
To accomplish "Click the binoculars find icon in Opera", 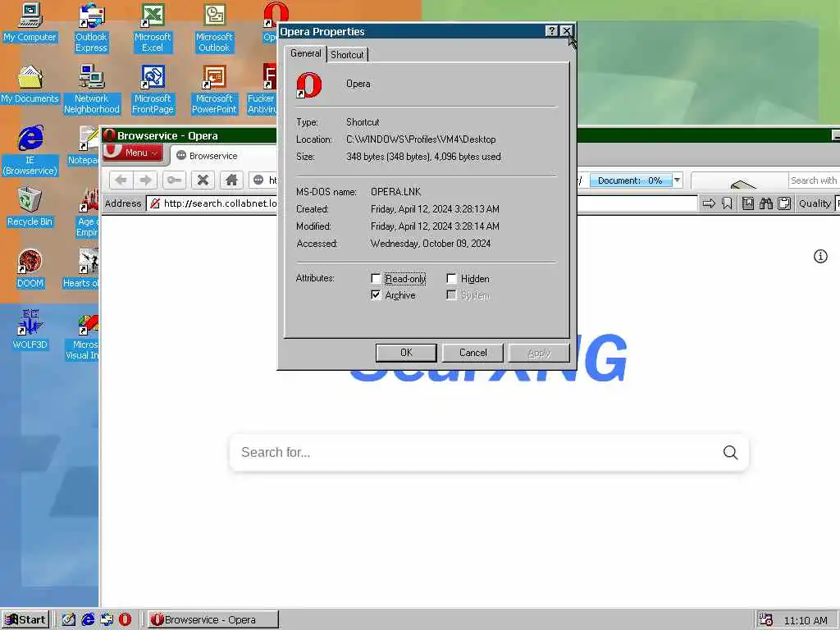I will coord(766,203).
